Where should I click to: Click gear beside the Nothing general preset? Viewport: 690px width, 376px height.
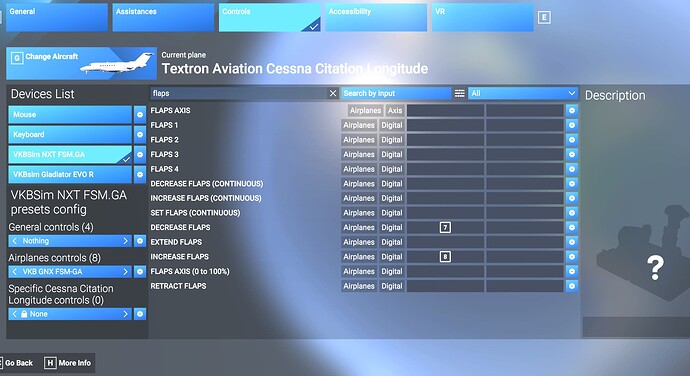tap(140, 241)
